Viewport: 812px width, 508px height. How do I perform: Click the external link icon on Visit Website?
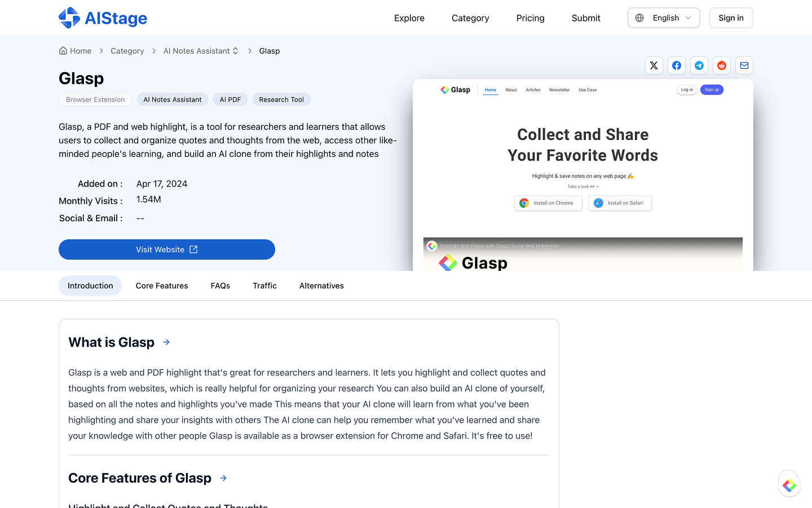click(193, 249)
